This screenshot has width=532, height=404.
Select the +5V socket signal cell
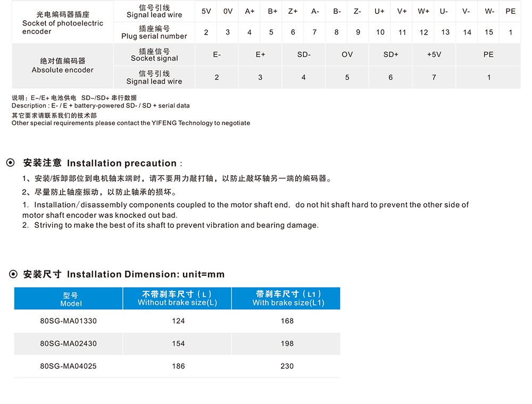[x=434, y=55]
